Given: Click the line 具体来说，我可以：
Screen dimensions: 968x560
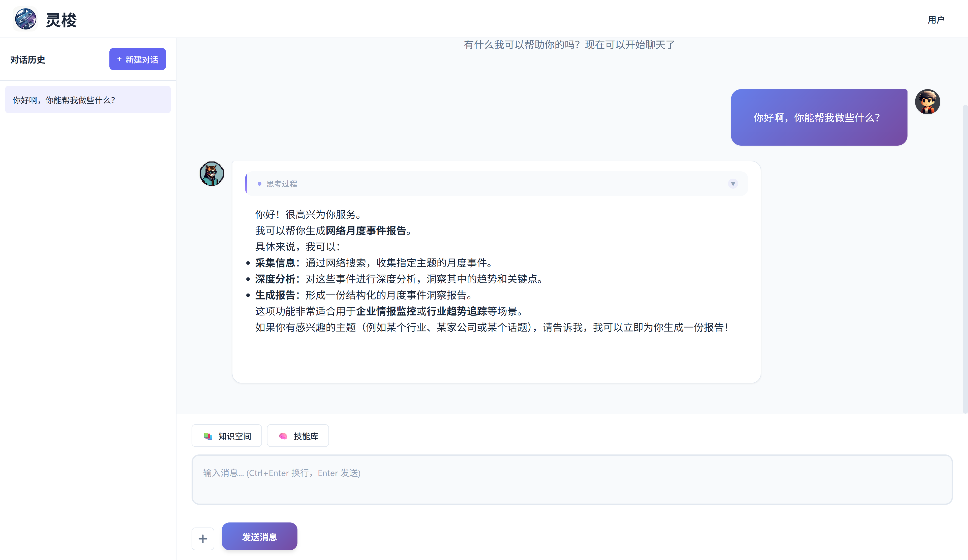Looking at the screenshot, I should pos(298,247).
